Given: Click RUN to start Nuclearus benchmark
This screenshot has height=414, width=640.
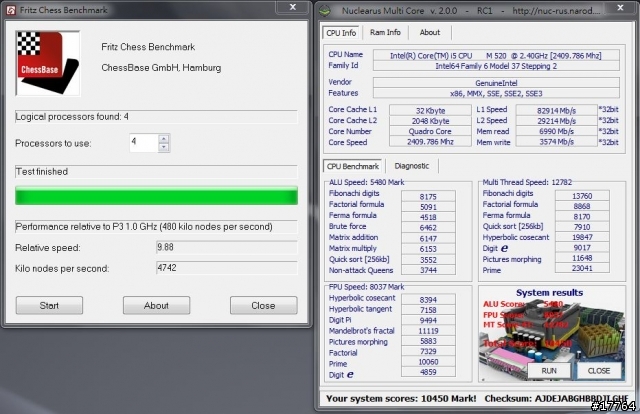Looking at the screenshot, I should pyautogui.click(x=549, y=371).
